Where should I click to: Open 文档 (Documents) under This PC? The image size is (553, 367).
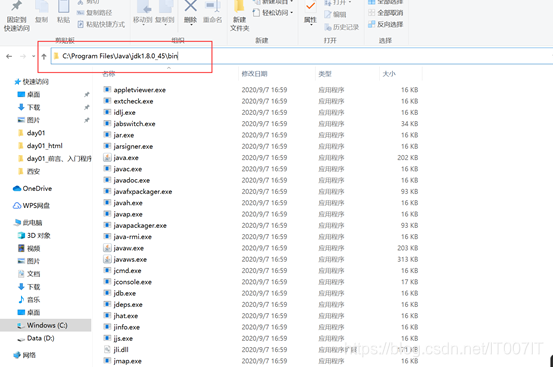coord(29,274)
